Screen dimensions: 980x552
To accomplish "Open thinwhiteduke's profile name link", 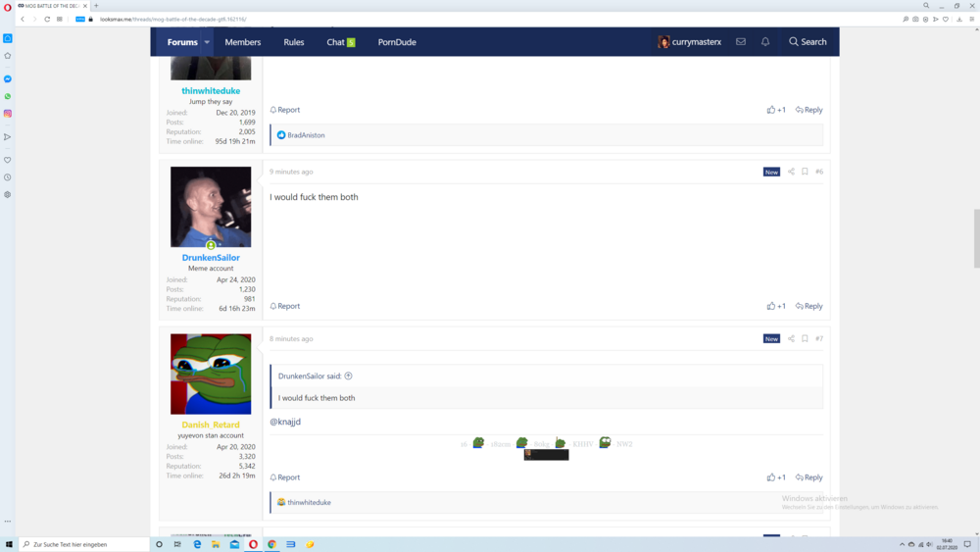I will pyautogui.click(x=211, y=90).
